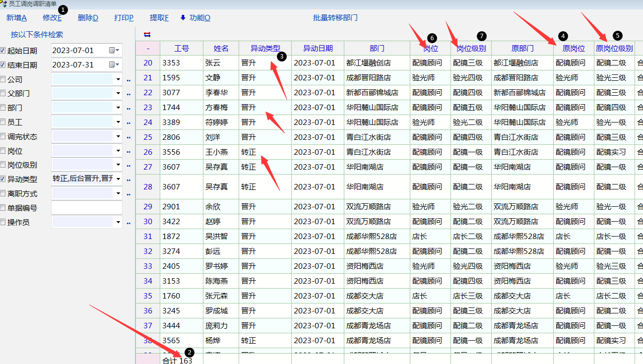Toggle the 异动类型 checkbox
643x364 pixels.
(3, 179)
